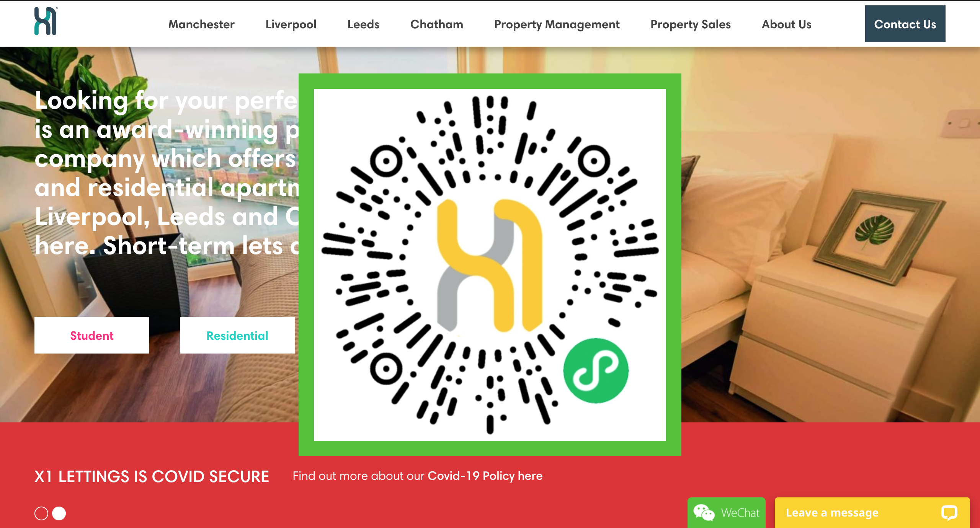980x528 pixels.
Task: Open the Manchester menu item
Action: pyautogui.click(x=201, y=24)
